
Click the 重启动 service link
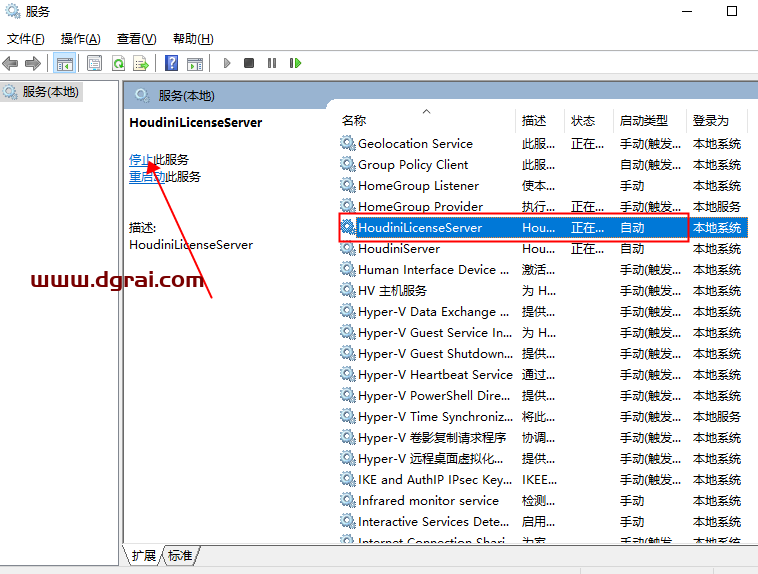tap(147, 177)
